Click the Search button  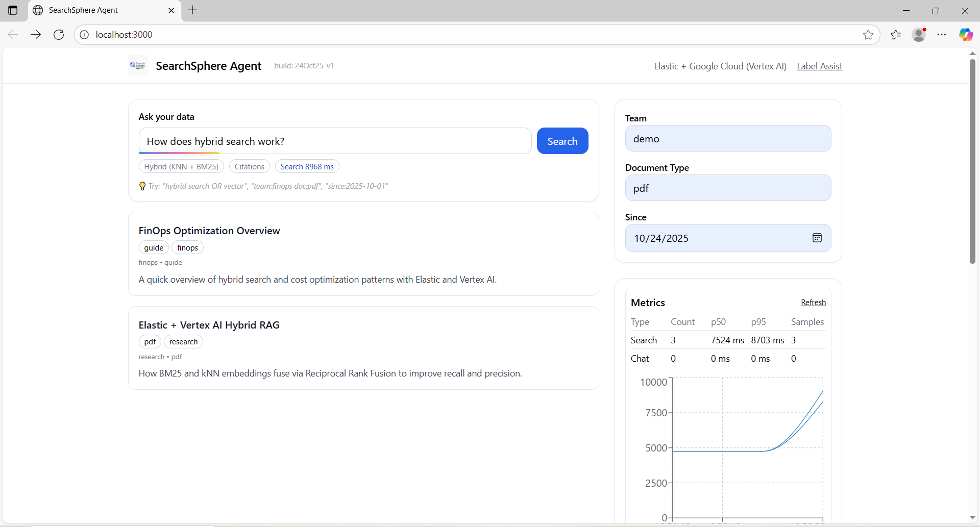pos(562,141)
